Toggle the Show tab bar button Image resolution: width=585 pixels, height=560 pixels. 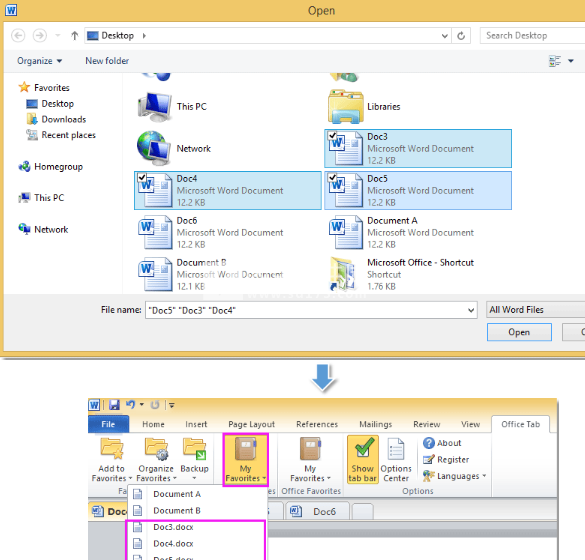point(363,460)
